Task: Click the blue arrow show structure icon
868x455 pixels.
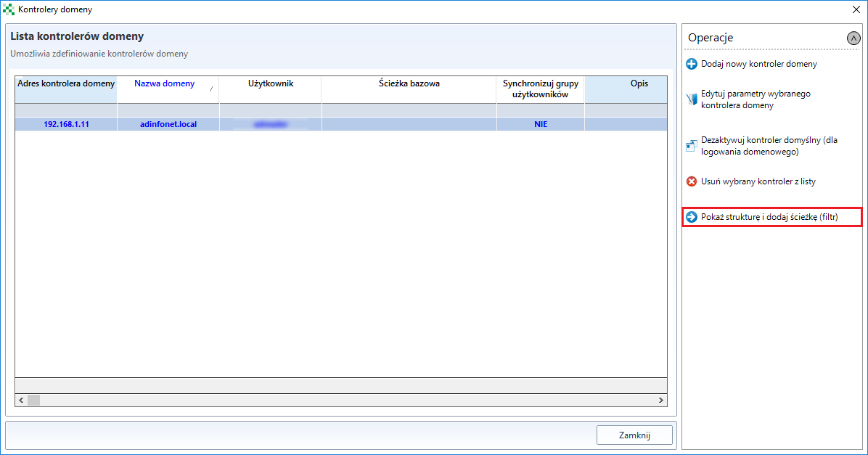Action: (x=692, y=217)
